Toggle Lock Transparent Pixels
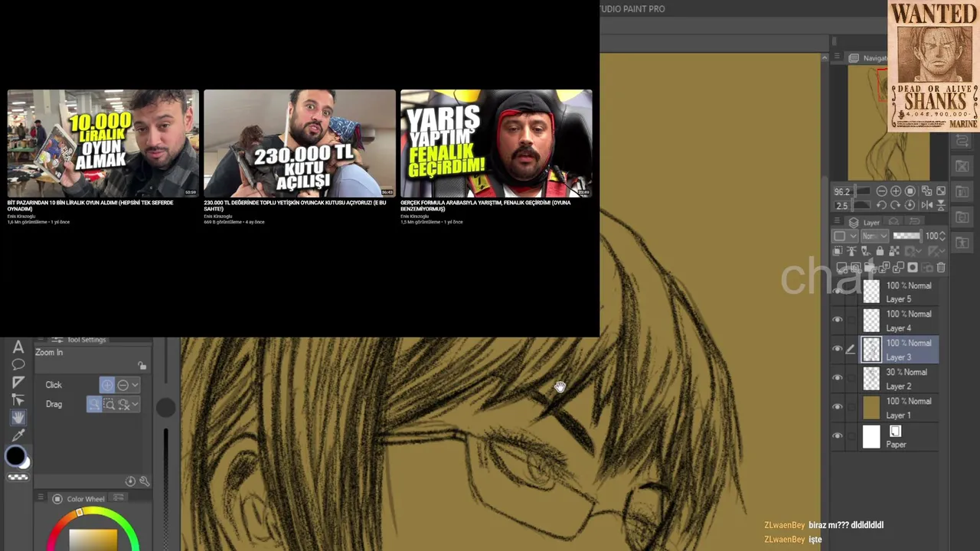The image size is (980, 551). [x=894, y=250]
